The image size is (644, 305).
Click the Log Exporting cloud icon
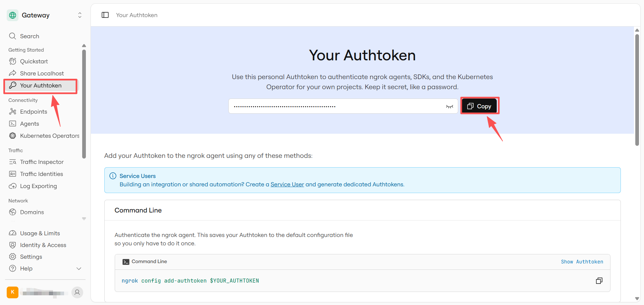(x=13, y=186)
